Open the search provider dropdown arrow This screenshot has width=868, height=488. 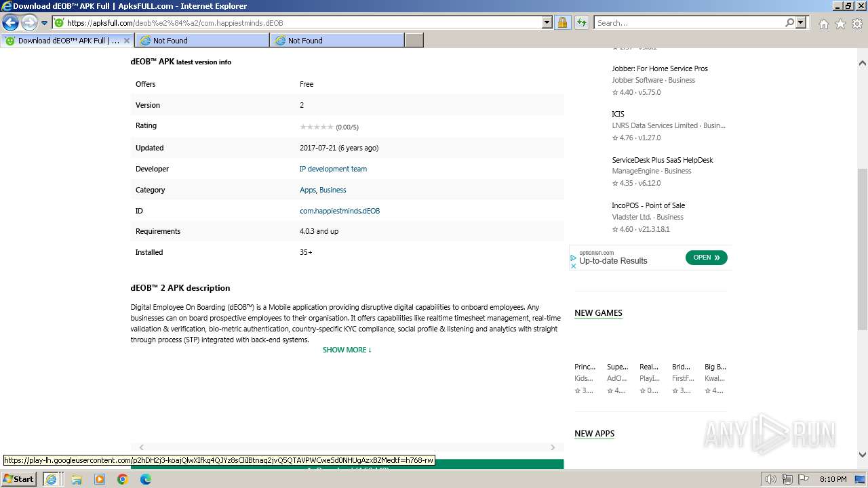801,22
